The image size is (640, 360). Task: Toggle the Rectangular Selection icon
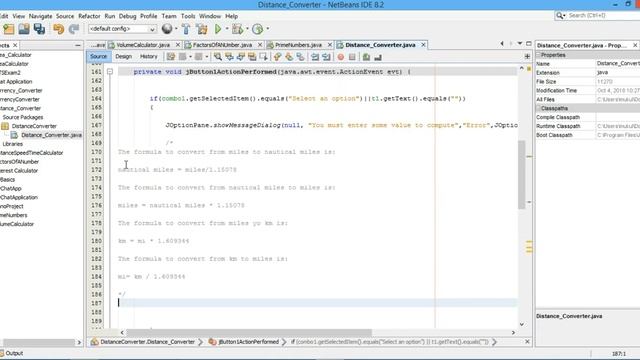click(264, 57)
